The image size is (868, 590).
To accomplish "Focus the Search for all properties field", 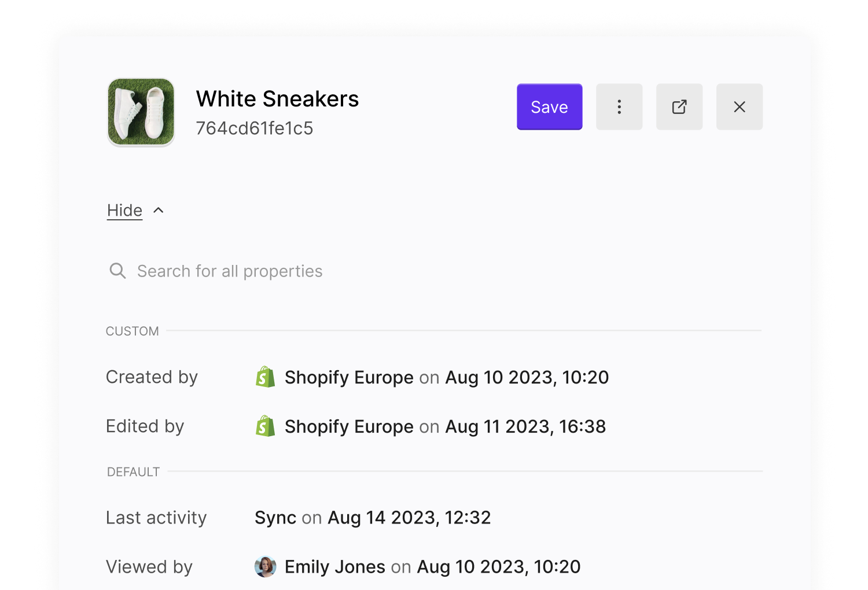I will click(230, 271).
